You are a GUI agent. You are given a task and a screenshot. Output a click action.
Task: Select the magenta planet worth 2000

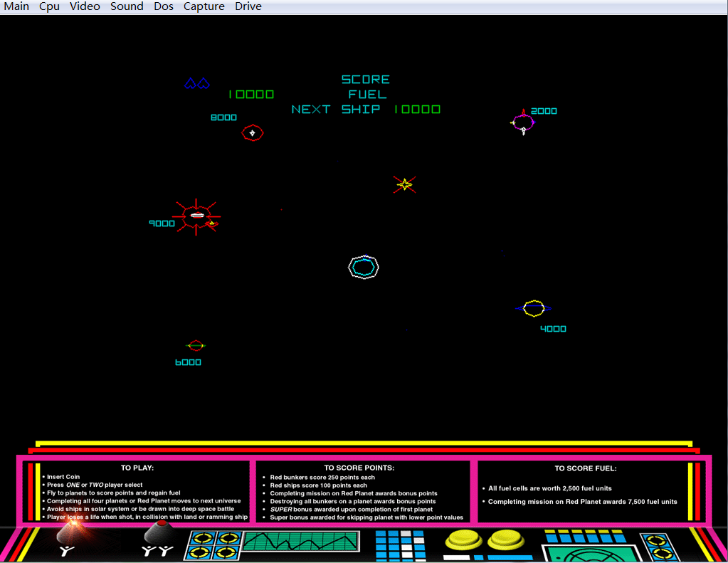pos(523,122)
